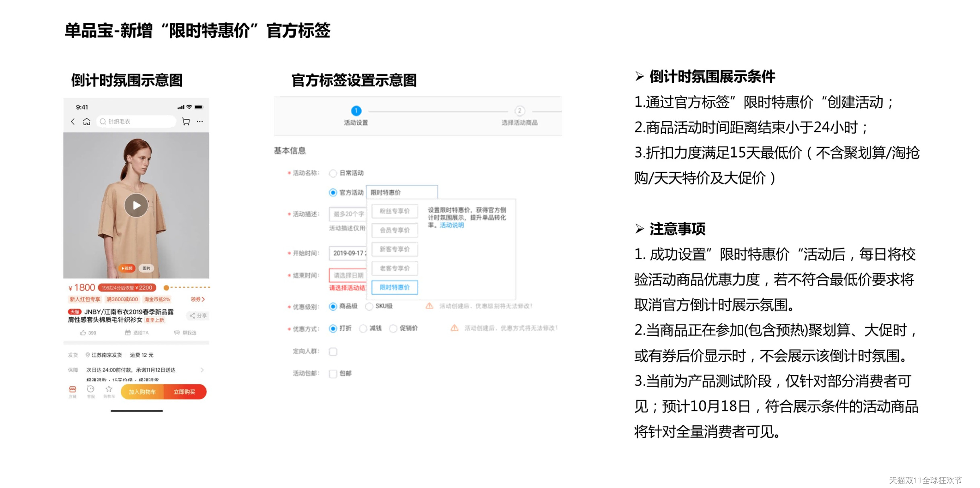Tap the 店铺 store icon at bottom
This screenshot has width=980, height=488.
[72, 390]
